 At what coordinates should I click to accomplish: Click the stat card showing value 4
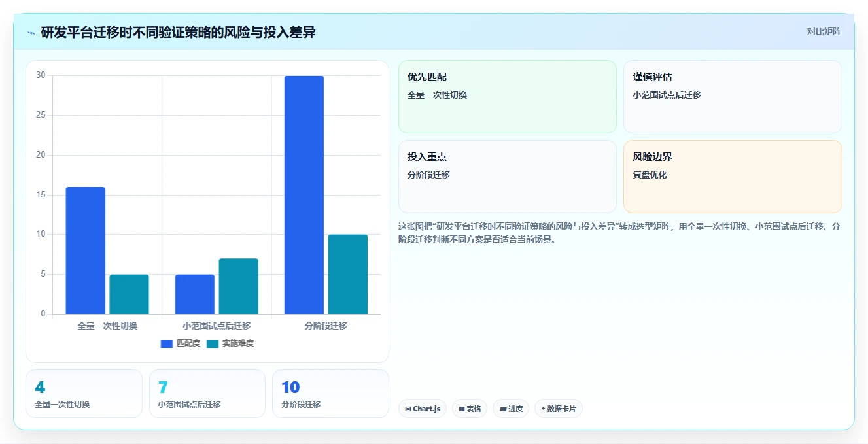click(84, 394)
